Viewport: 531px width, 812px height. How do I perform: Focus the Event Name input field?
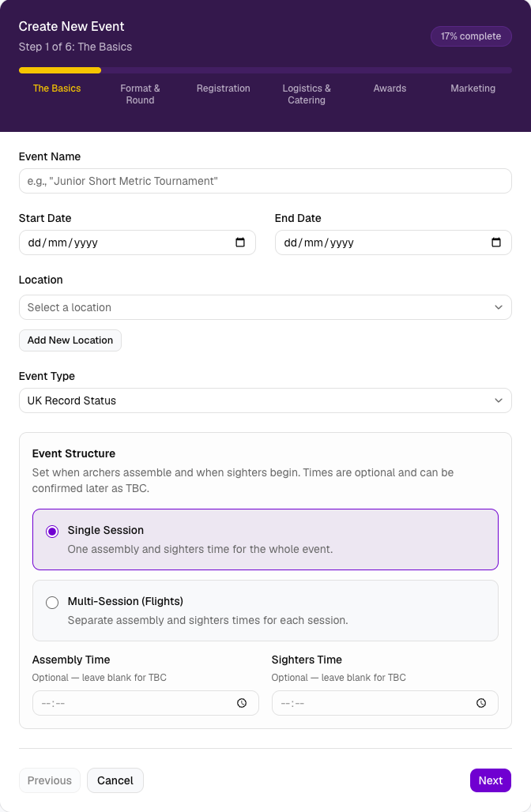[265, 181]
